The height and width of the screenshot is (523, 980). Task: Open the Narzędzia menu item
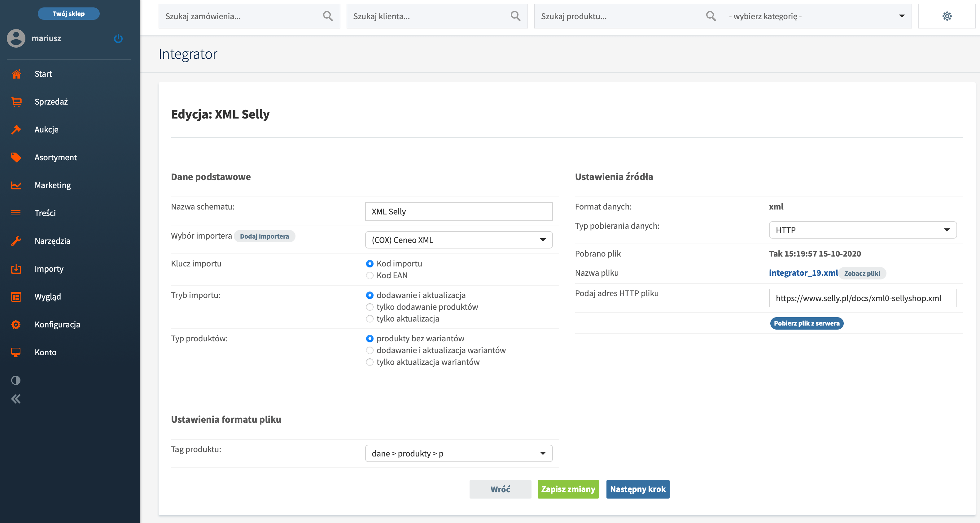[x=52, y=241]
